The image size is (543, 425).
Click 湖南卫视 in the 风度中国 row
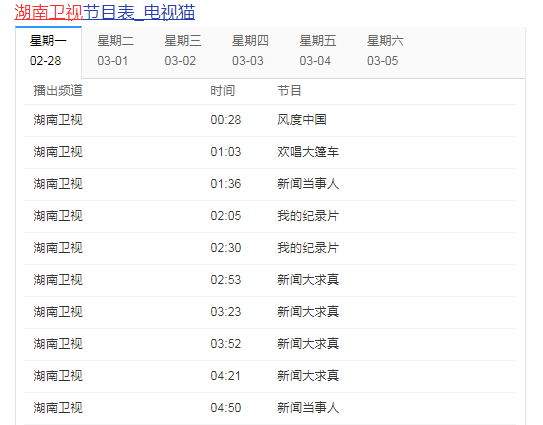pos(58,120)
